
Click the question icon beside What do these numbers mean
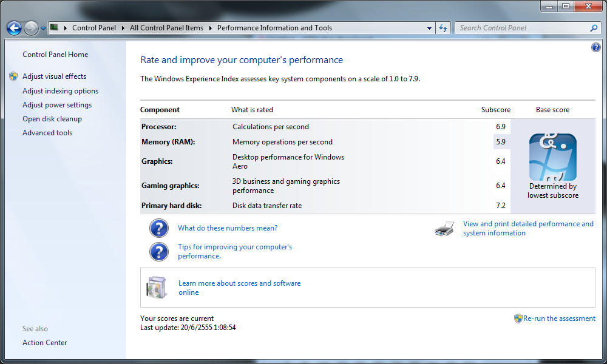click(159, 228)
